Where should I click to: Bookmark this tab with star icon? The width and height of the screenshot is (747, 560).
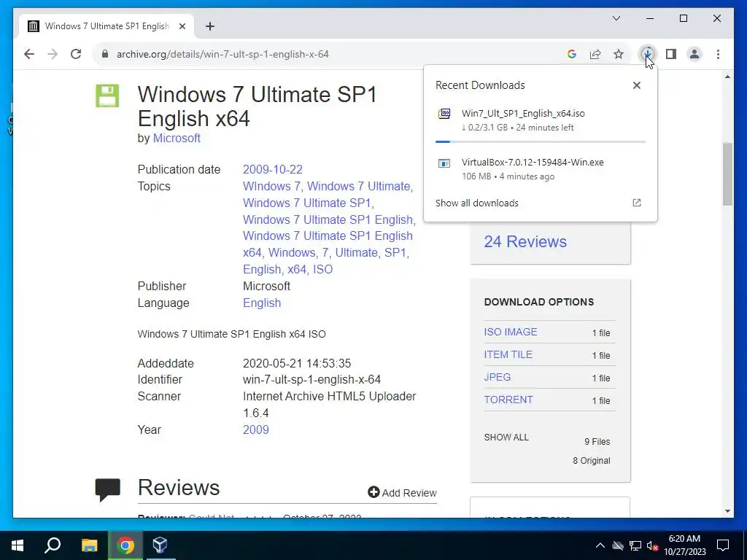coord(619,54)
